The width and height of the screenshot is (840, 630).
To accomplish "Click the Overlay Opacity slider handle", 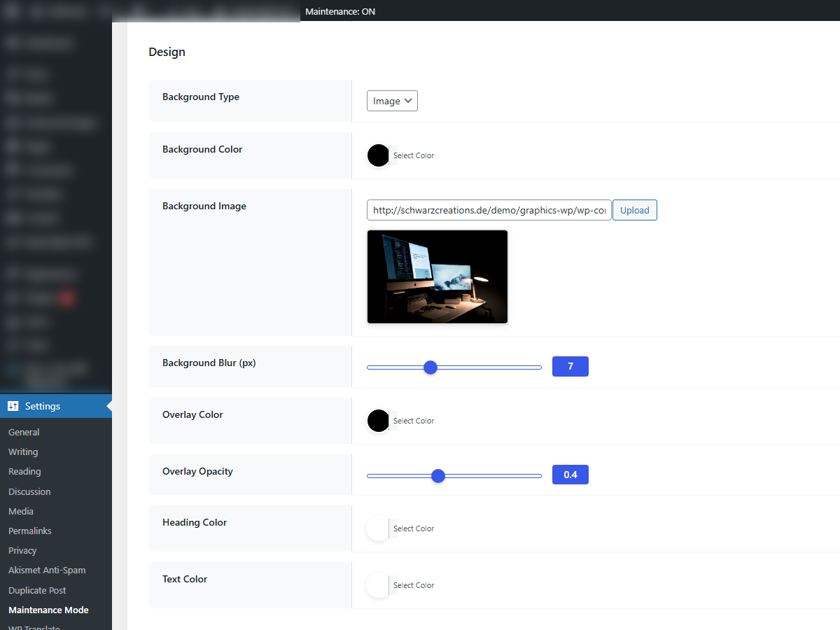I will tap(438, 476).
